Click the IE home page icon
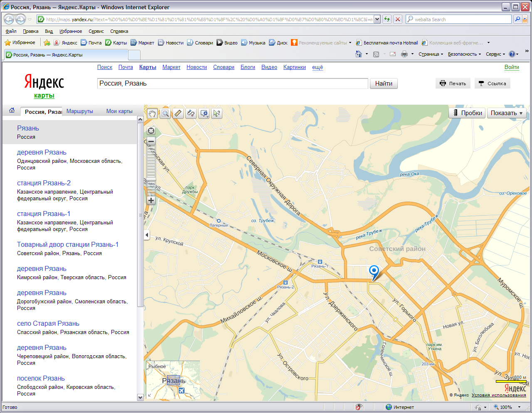The height and width of the screenshot is (413, 532). 359,54
